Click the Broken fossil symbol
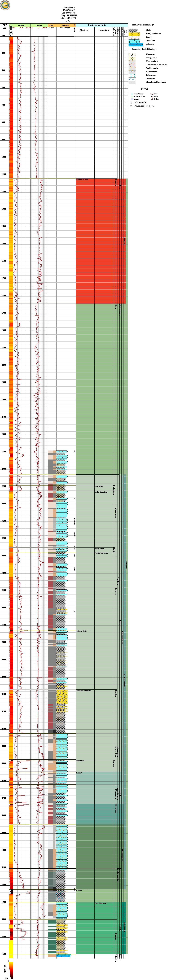Image resolution: width=171 pixels, height=980 pixels. click(x=152, y=99)
